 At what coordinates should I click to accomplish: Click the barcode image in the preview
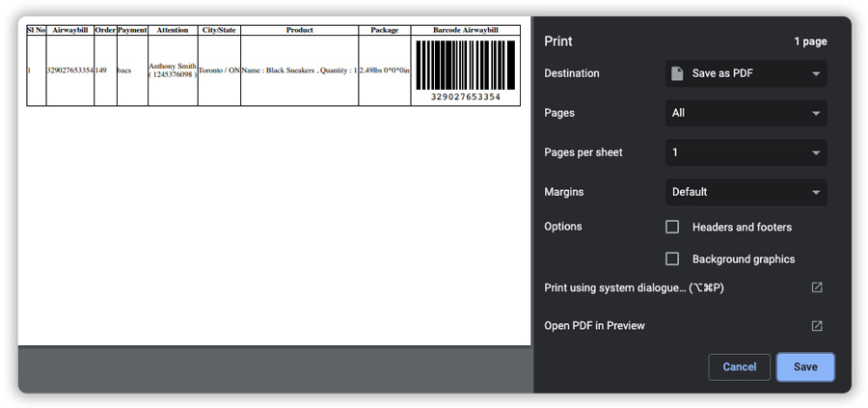click(x=466, y=66)
